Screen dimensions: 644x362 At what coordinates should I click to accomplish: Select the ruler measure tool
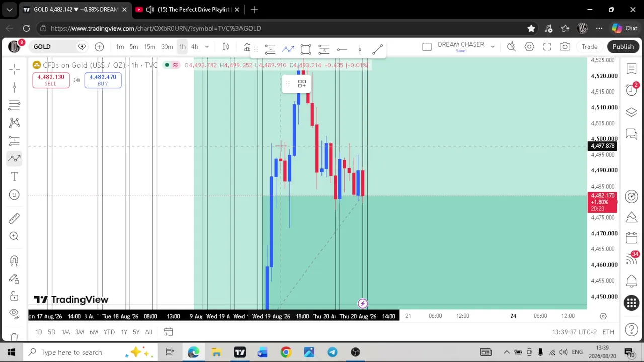(x=14, y=218)
